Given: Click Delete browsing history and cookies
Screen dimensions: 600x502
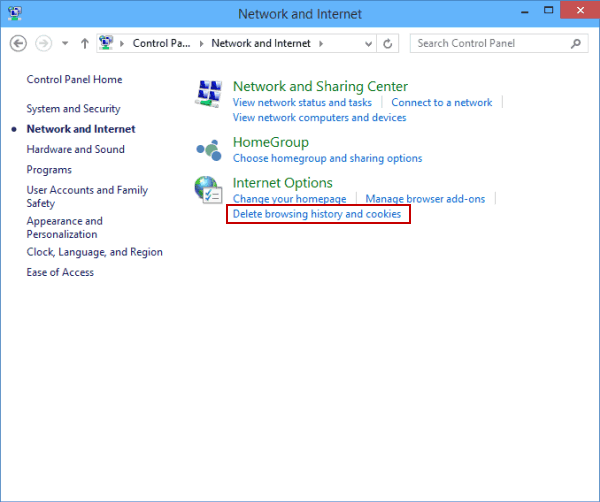Looking at the screenshot, I should (317, 214).
